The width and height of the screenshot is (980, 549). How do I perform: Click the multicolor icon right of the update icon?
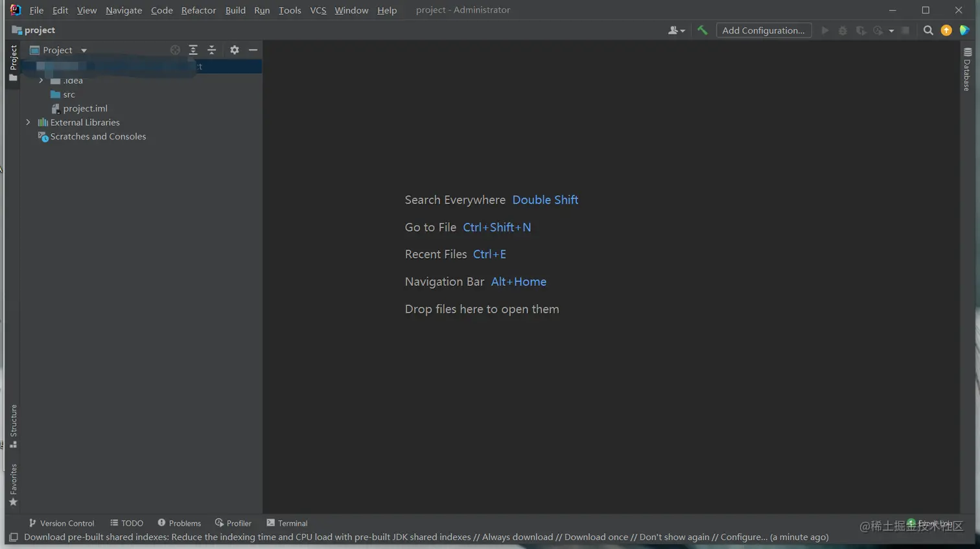tap(964, 30)
